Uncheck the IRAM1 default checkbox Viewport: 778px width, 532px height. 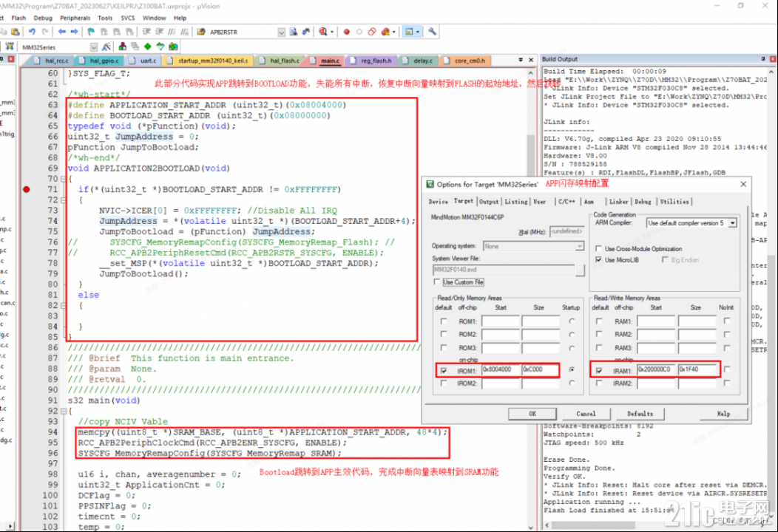tap(599, 370)
